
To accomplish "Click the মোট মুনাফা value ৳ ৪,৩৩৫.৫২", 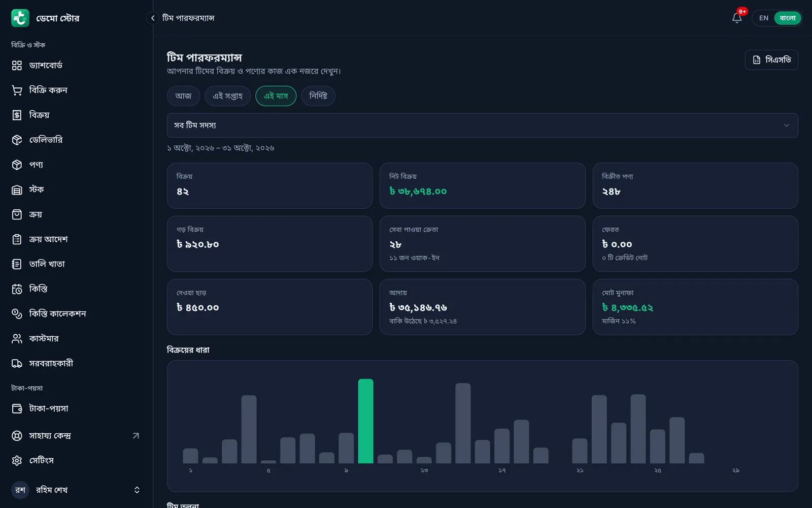I will [628, 308].
